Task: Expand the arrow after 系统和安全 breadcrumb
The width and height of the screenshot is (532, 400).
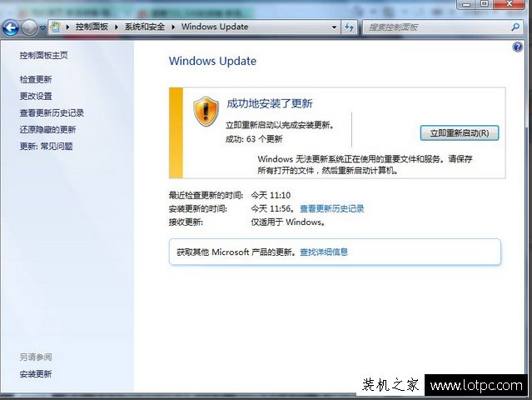Action: [x=173, y=27]
